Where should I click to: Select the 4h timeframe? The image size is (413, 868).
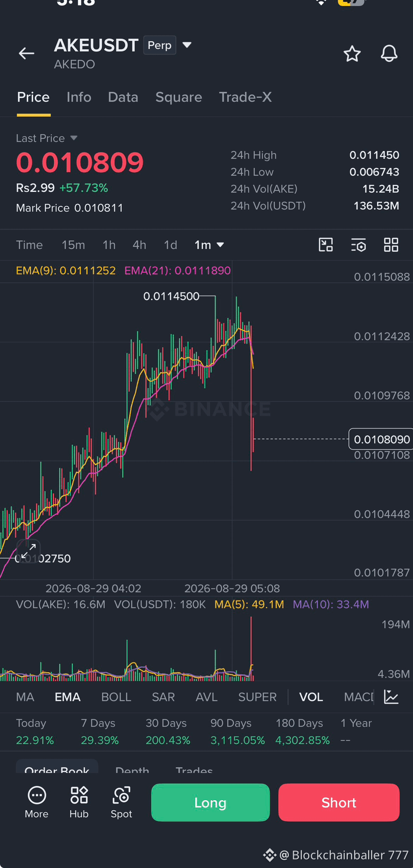tap(139, 245)
